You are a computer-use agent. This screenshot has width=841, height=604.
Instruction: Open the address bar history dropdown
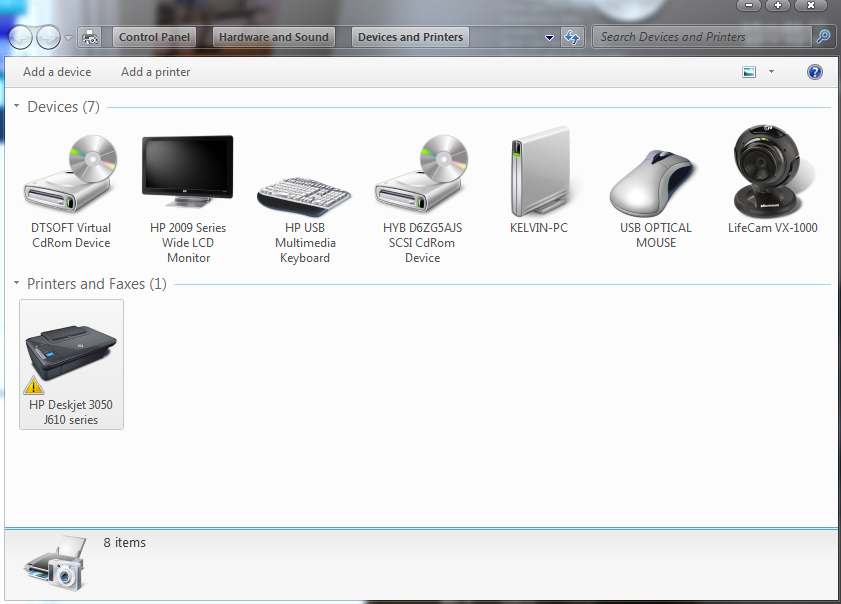coord(549,38)
